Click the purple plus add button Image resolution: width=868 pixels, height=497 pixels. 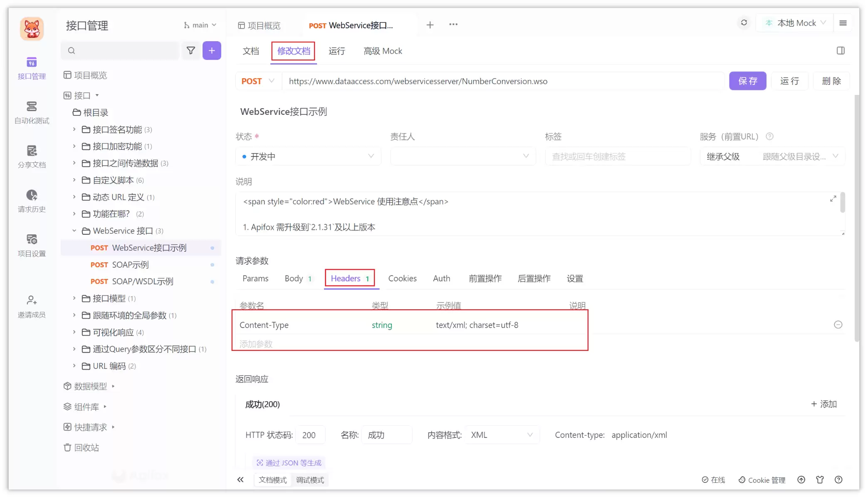pyautogui.click(x=212, y=50)
